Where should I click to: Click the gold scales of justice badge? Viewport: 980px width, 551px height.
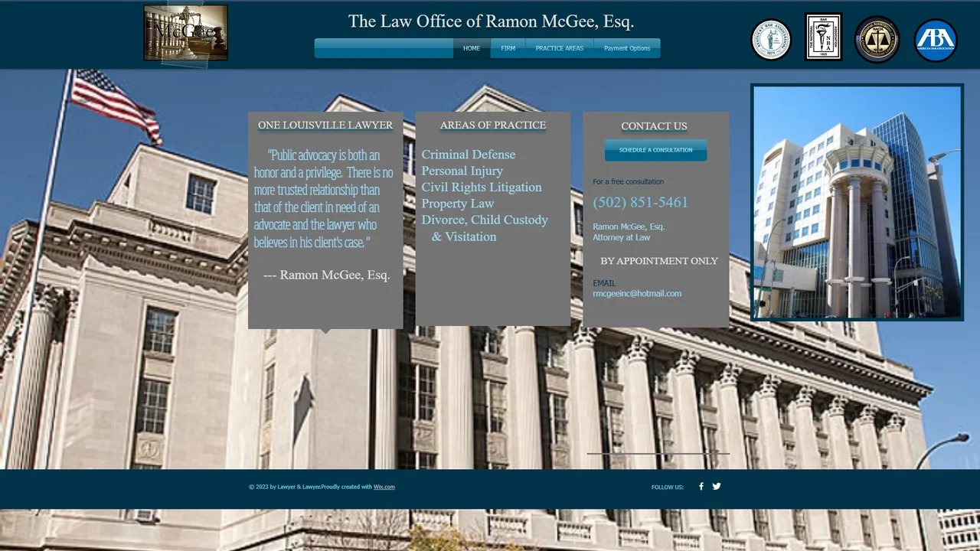pos(877,40)
